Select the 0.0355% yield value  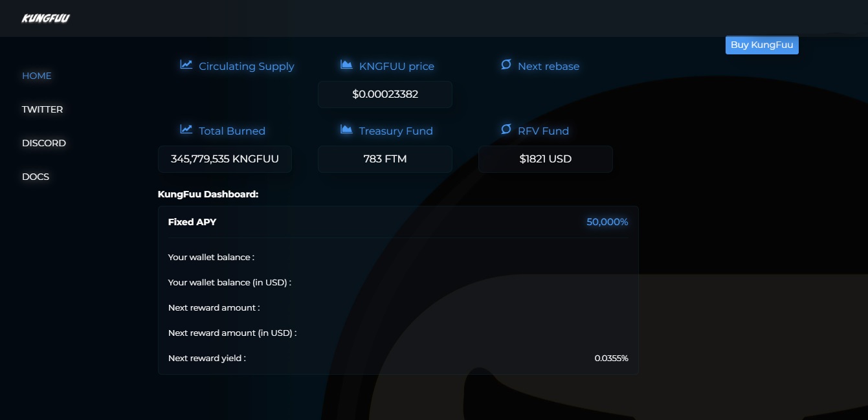tap(612, 358)
